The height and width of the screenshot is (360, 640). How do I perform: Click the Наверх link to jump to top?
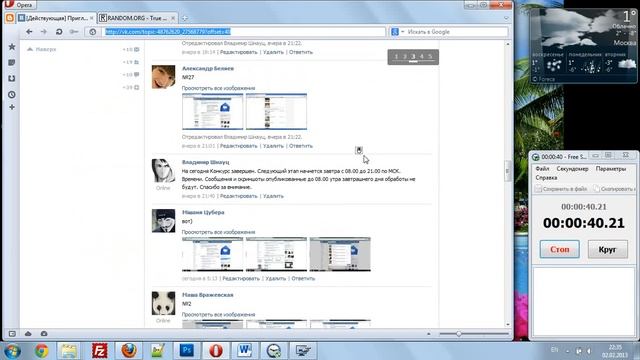tap(42, 49)
